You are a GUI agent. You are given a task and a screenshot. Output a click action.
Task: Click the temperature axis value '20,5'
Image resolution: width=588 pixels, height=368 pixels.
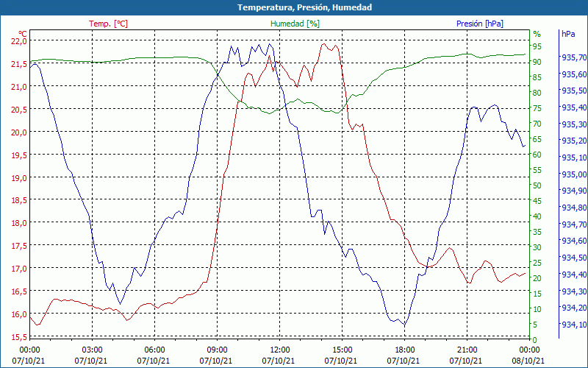point(20,109)
